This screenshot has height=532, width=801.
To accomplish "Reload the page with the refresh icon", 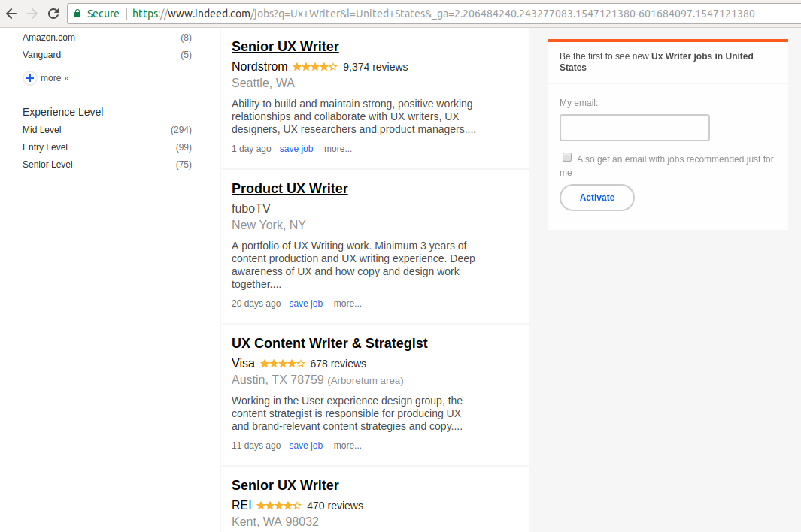I will 53,14.
